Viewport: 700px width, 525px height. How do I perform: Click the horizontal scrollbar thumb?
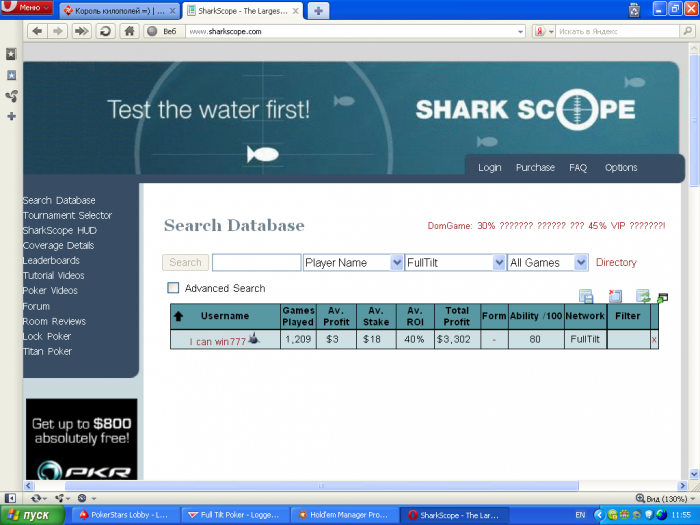tap(321, 485)
